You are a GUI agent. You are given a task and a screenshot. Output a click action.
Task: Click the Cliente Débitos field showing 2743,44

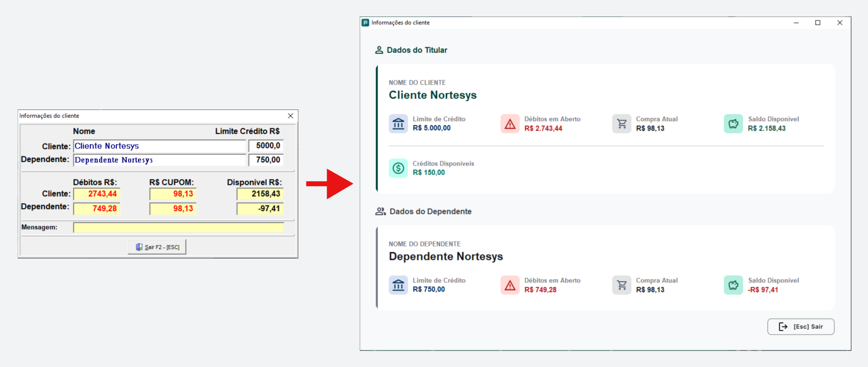tap(97, 194)
